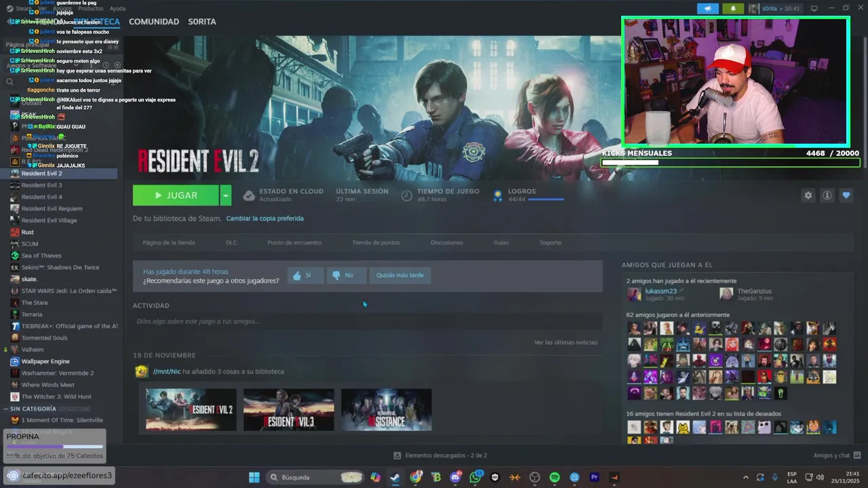Launch the game with JUGAR button

pyautogui.click(x=176, y=195)
